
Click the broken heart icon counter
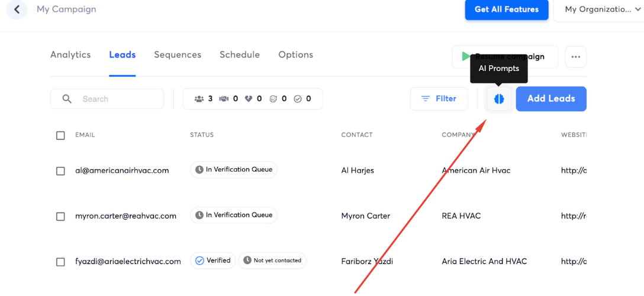point(248,99)
